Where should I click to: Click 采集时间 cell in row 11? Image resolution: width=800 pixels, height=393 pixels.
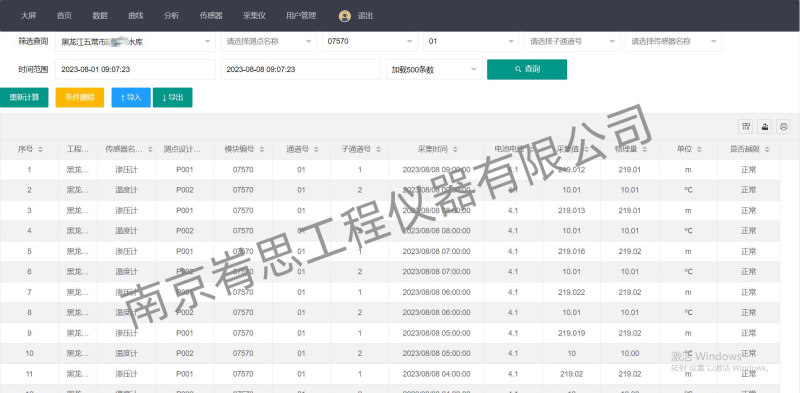pyautogui.click(x=436, y=374)
